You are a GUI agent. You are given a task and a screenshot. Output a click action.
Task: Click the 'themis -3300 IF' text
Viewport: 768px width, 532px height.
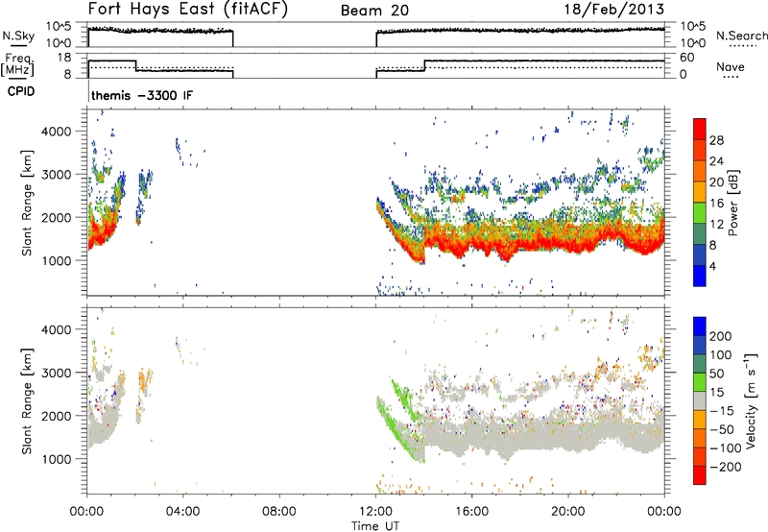tap(142, 95)
